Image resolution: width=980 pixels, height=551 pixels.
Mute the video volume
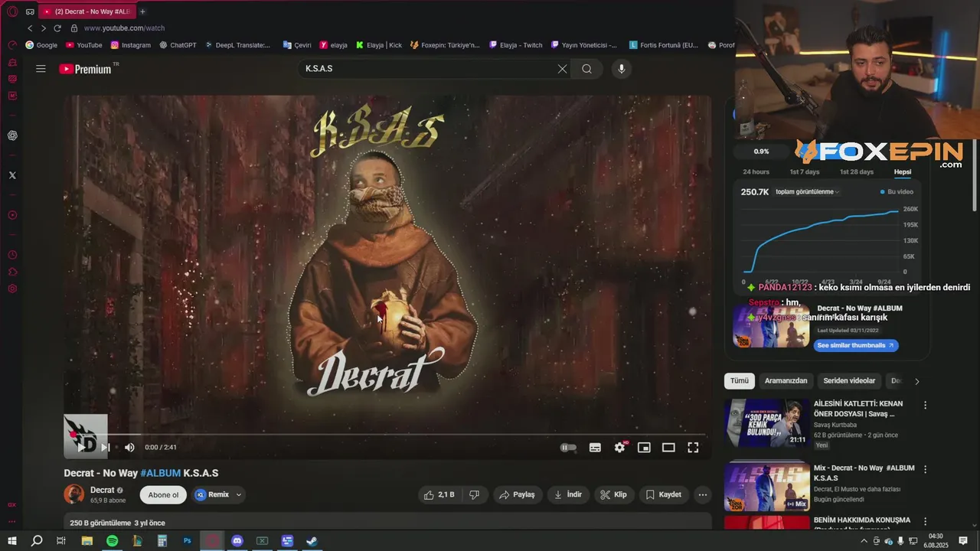129,448
